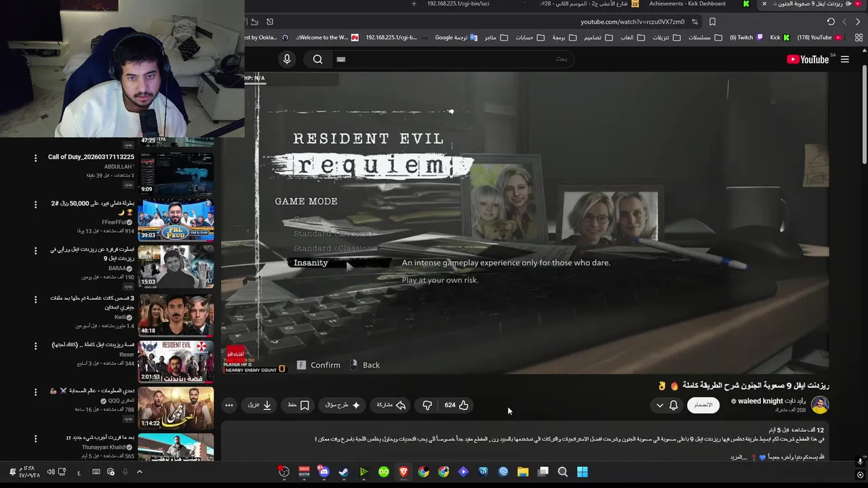Open options menu for BARAA video
The image size is (868, 488).
pyautogui.click(x=35, y=251)
